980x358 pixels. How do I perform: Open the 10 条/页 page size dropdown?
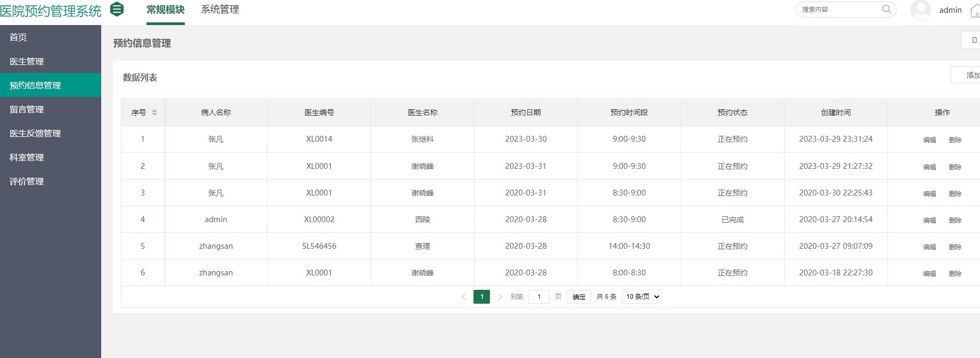(642, 297)
